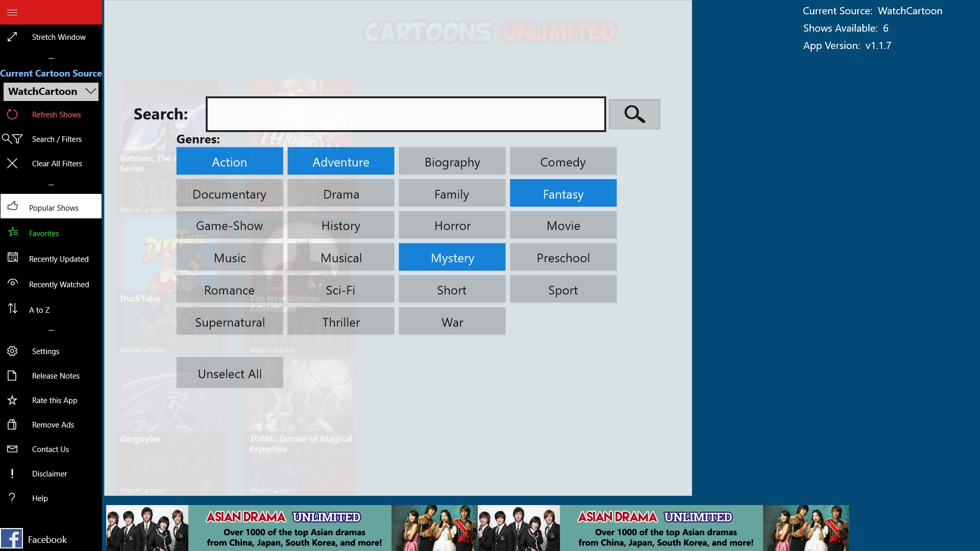Click the magnifier search button
Image resolution: width=980 pixels, height=551 pixels.
pos(634,114)
